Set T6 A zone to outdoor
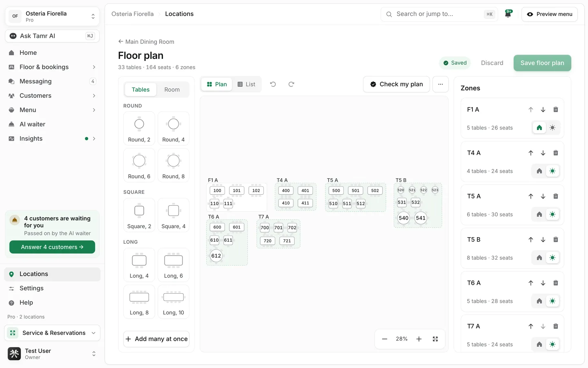This screenshot has height=368, width=588. [x=552, y=301]
